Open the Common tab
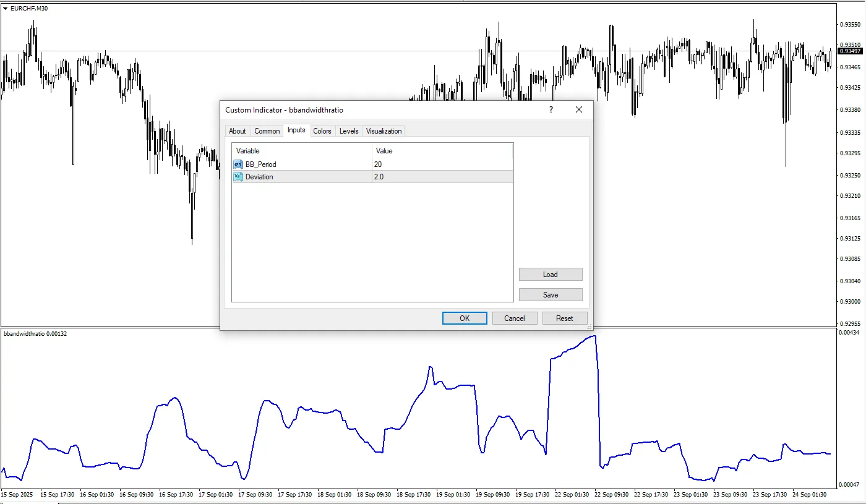 tap(267, 131)
